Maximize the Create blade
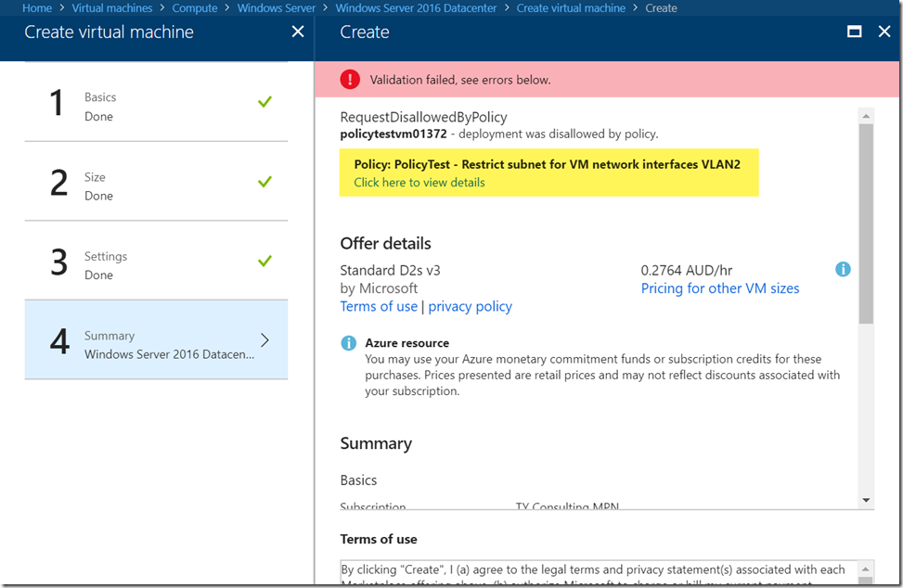Viewport: 903px width, 588px height. tap(855, 32)
